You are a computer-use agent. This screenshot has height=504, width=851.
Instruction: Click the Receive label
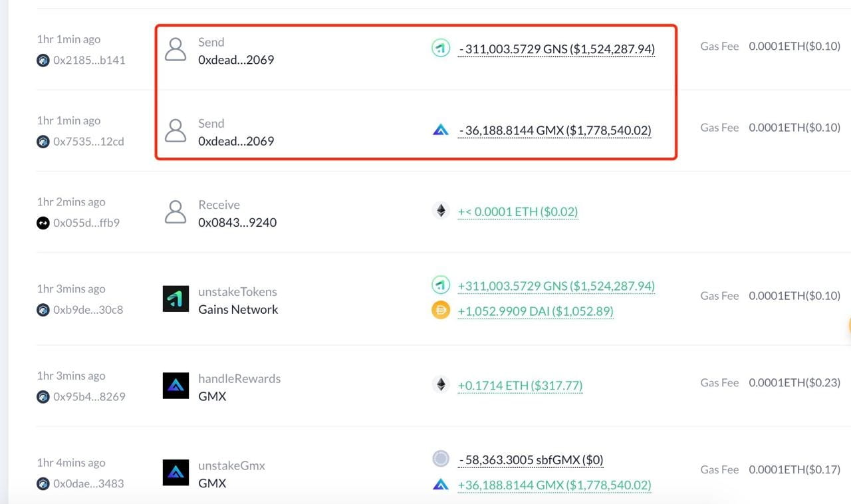click(x=219, y=205)
